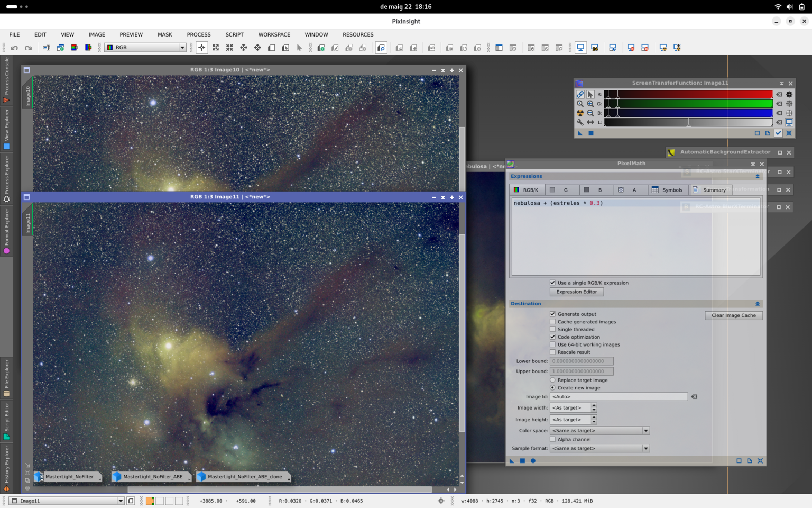Click the Expression Editor button
812x508 pixels.
point(577,292)
